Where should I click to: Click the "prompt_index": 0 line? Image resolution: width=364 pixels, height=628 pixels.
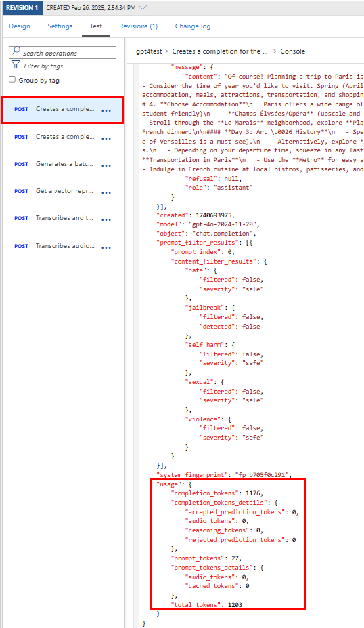point(202,252)
